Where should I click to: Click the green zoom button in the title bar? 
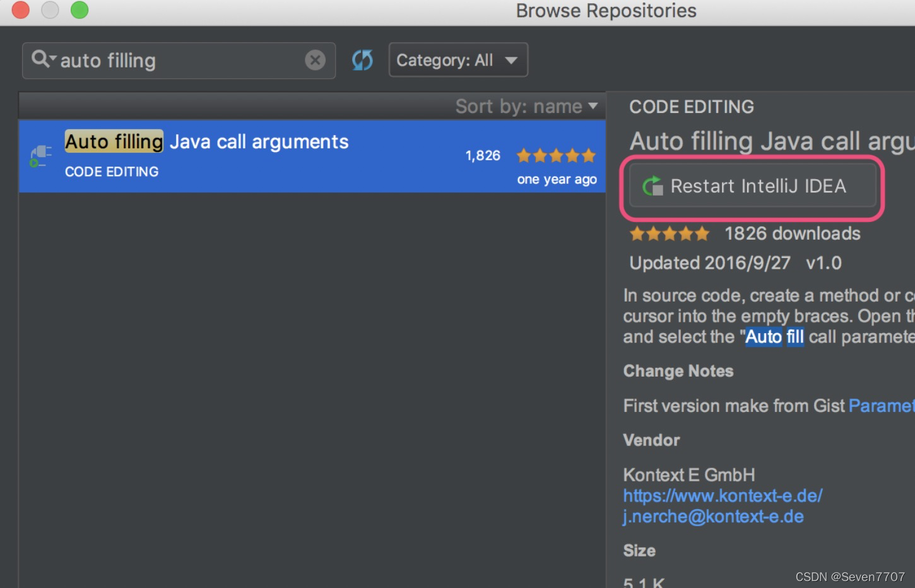point(80,10)
